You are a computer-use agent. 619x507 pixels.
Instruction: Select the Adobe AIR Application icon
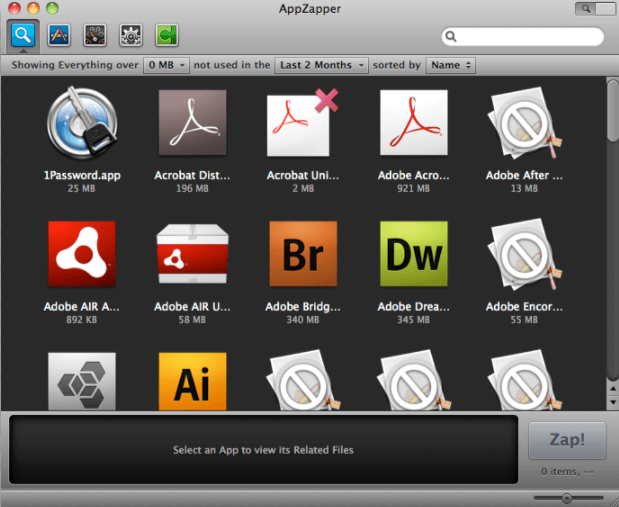[x=82, y=254]
